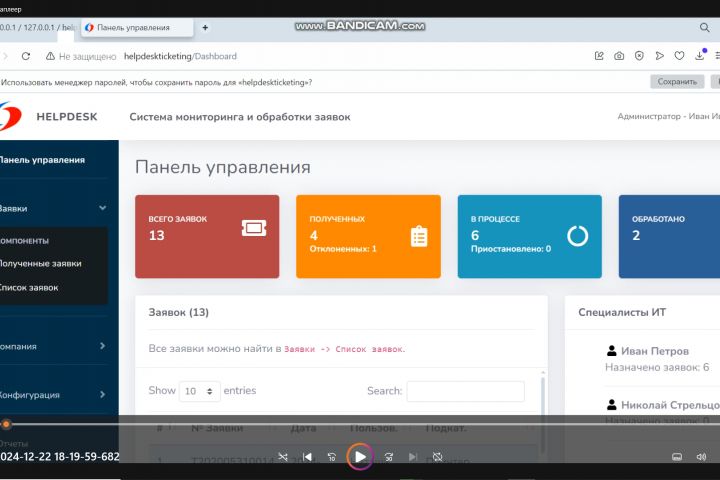Click the heart bookmark icon

(x=679, y=56)
